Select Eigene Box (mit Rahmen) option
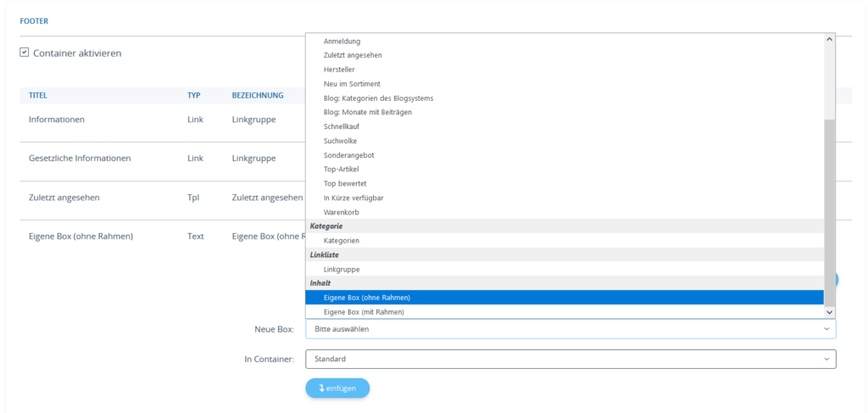 (x=364, y=312)
